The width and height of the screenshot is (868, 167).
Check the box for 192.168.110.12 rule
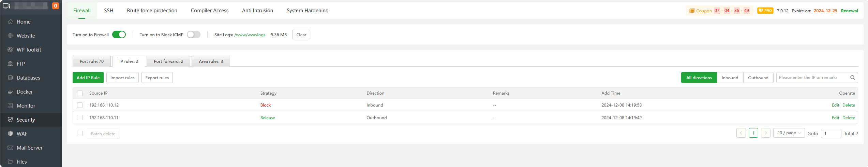pos(80,105)
